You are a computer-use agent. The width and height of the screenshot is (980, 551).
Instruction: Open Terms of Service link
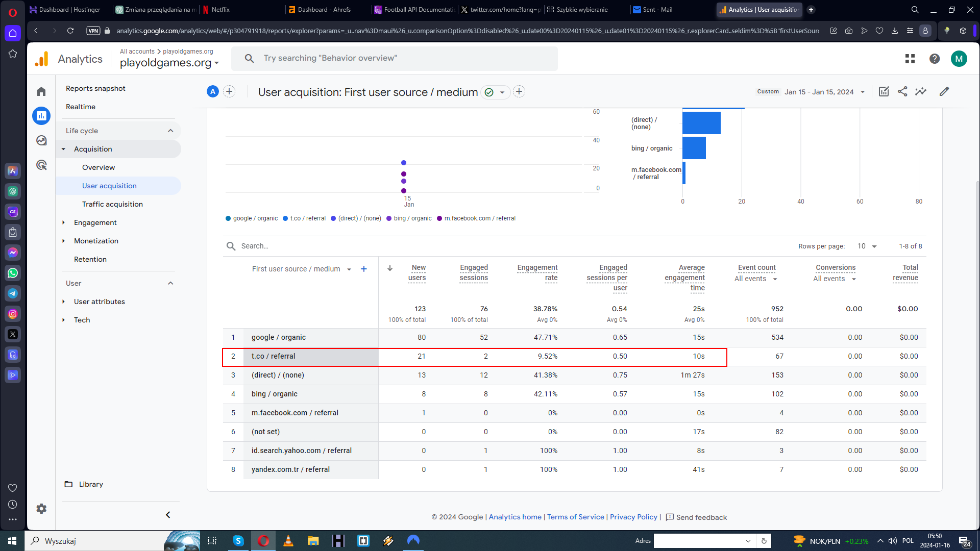point(575,517)
